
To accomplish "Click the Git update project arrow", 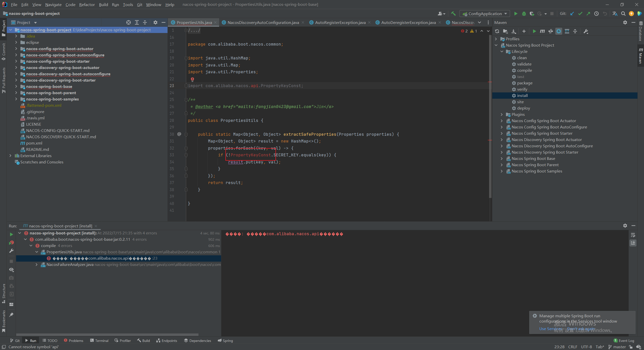I will click(x=572, y=14).
